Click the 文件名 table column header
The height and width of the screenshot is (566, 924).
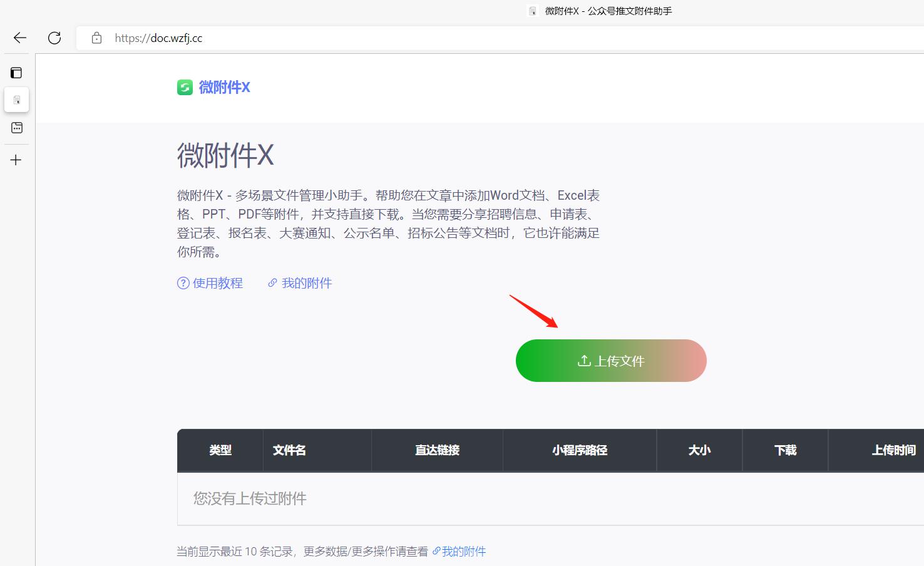tap(289, 450)
